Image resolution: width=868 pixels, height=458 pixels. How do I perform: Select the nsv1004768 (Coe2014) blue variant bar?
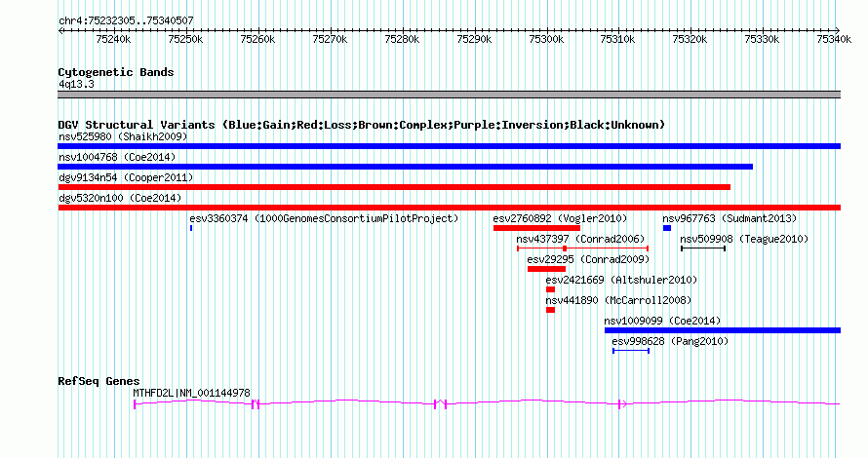coord(405,167)
